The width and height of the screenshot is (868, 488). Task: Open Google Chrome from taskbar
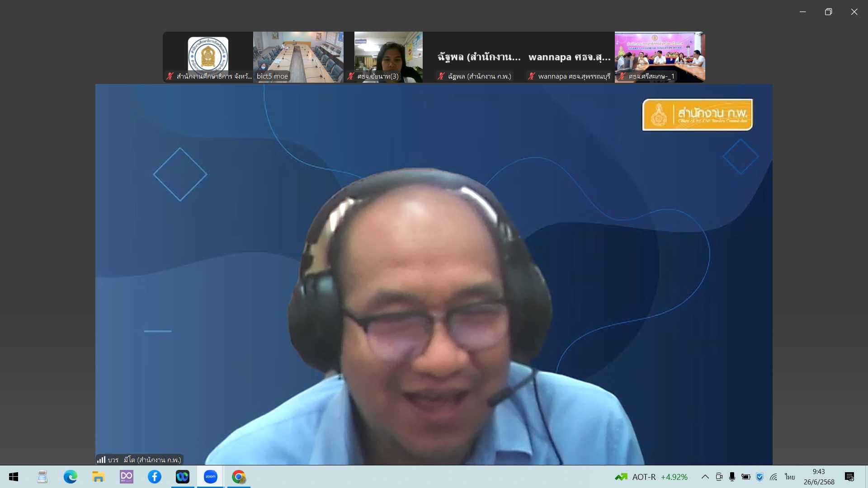[x=239, y=477]
